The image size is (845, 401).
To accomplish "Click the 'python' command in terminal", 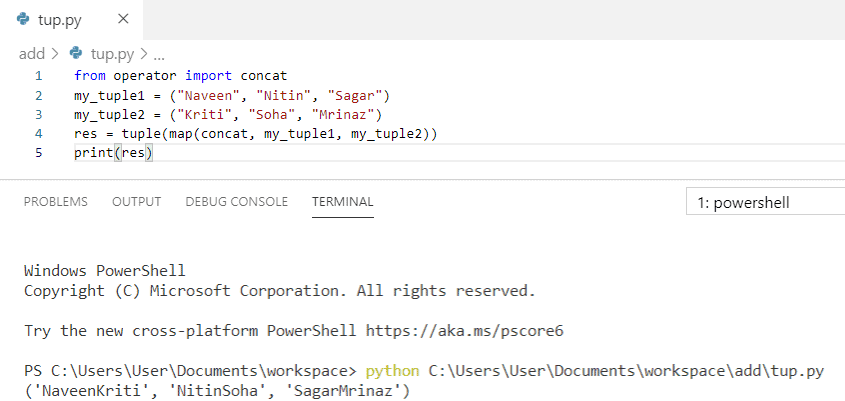I will pos(392,371).
